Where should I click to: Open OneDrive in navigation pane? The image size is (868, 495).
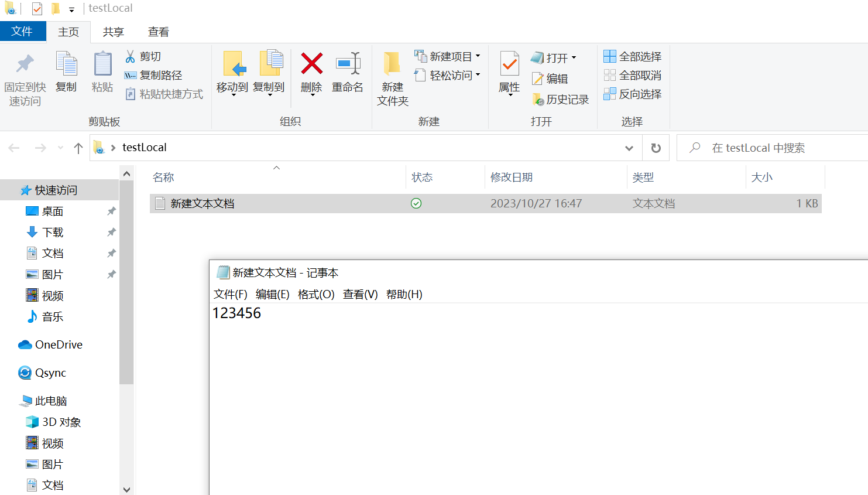click(50, 344)
